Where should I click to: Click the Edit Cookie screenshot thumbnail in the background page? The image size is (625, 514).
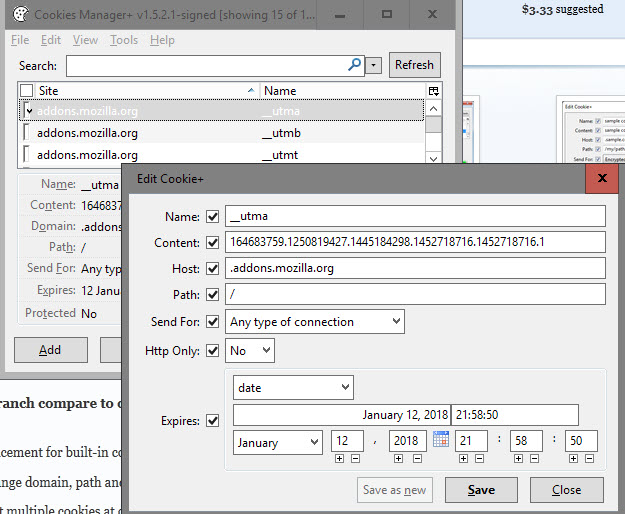tap(591, 131)
